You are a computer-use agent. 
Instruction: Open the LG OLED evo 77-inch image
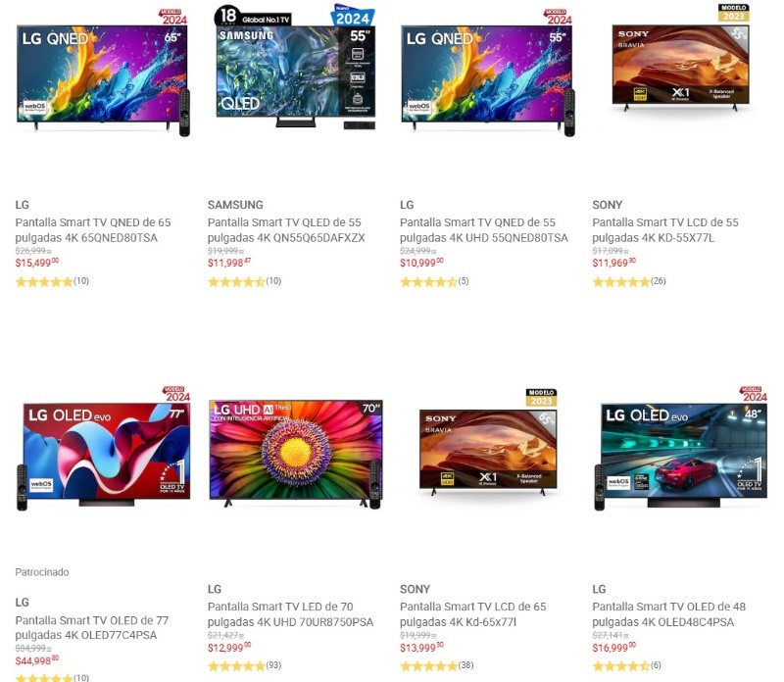pos(104,449)
